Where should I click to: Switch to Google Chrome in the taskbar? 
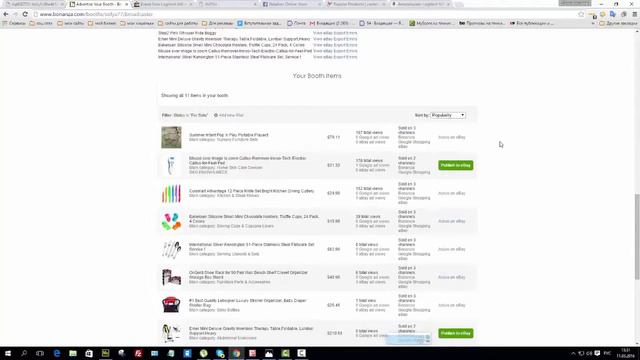236,353
